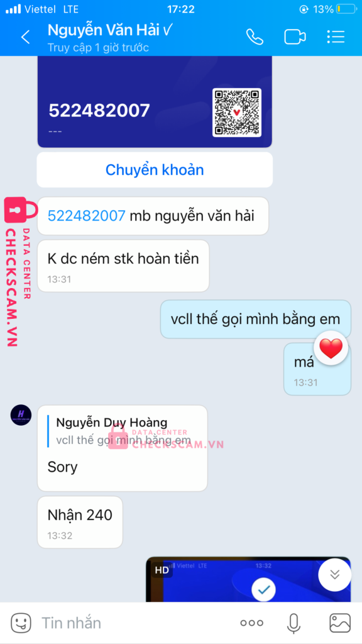Viewport: 362px width, 644px height.
Task: Open the sticker emoji picker
Action: 21,623
